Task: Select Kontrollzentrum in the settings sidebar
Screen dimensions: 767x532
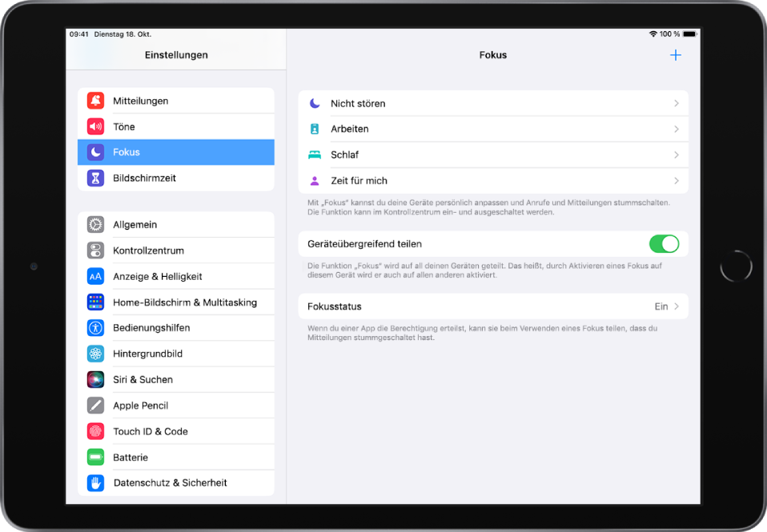Action: pyautogui.click(x=149, y=250)
